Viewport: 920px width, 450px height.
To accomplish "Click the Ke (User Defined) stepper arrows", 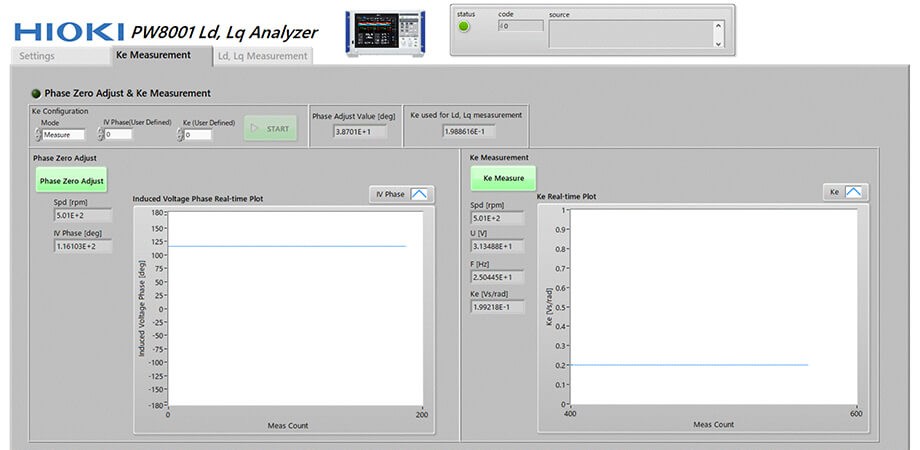I will point(178,134).
